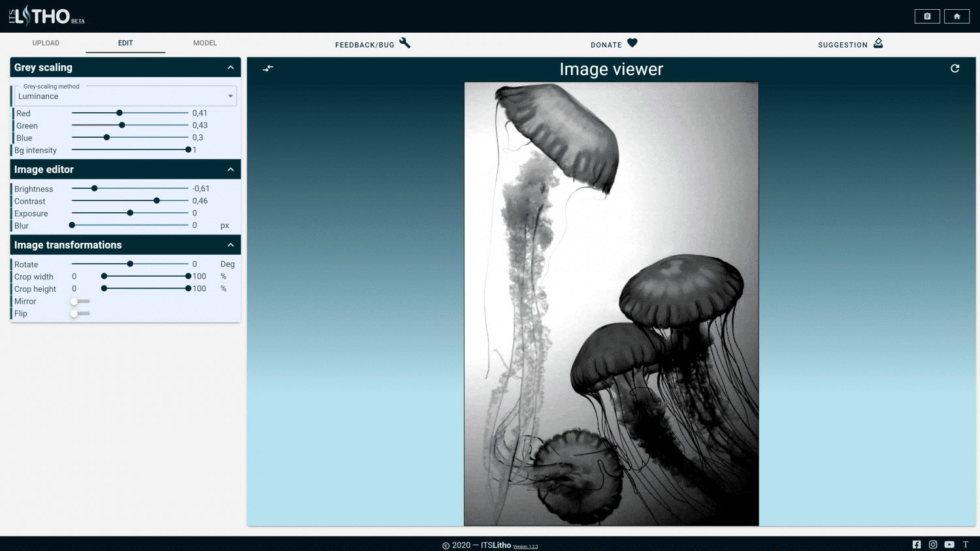
Task: Click the Crop width value field
Action: [x=74, y=276]
